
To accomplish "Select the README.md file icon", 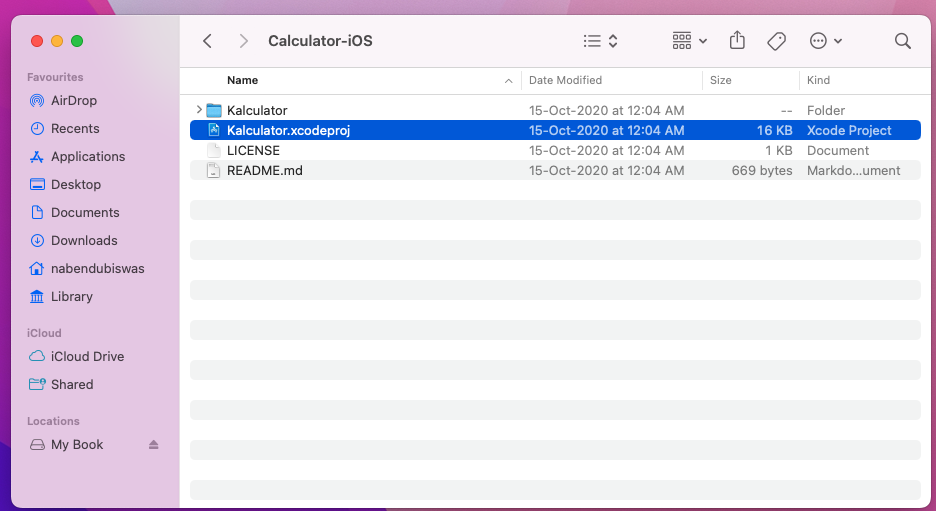I will click(x=214, y=170).
